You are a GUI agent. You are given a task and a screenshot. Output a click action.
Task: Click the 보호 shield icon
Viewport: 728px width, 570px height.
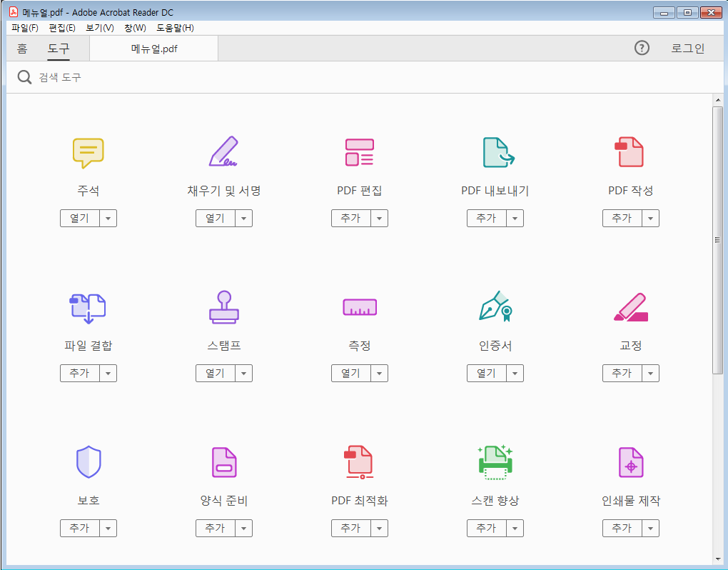click(x=89, y=461)
